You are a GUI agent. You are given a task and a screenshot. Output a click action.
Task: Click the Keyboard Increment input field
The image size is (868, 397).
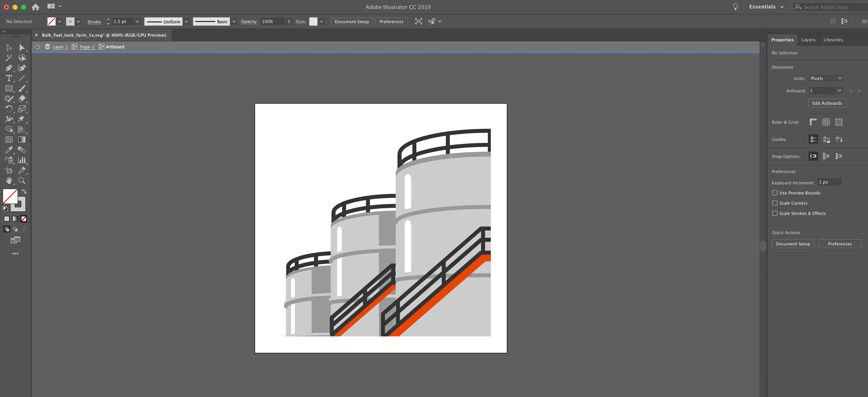pos(829,182)
